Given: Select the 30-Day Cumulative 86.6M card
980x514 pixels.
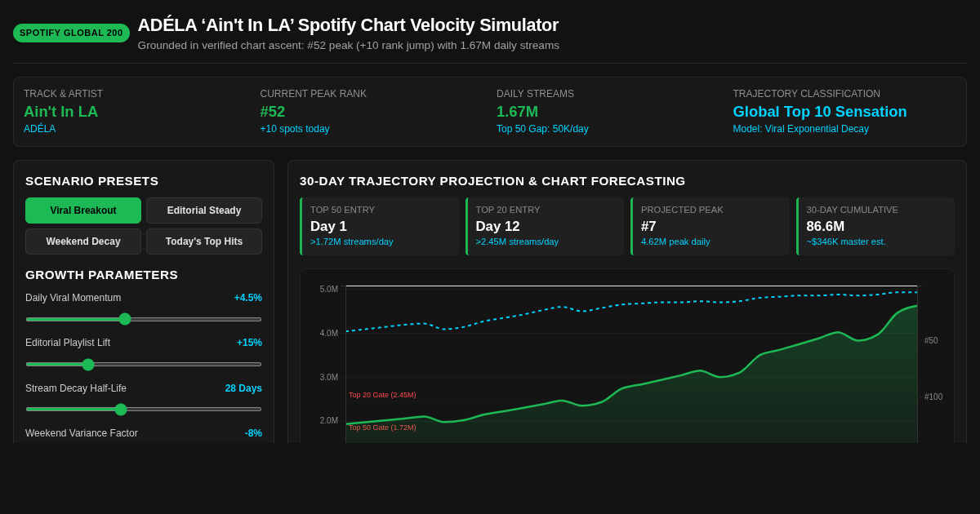Looking at the screenshot, I should [875, 226].
